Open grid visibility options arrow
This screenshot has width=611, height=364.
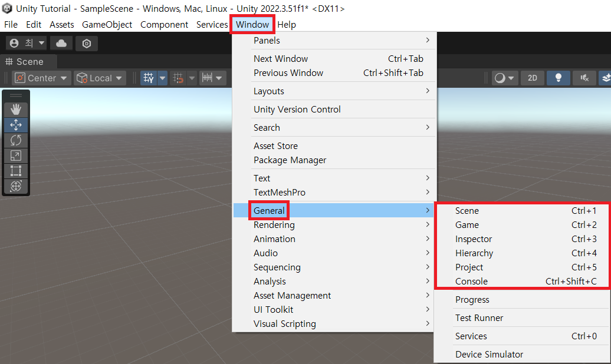pyautogui.click(x=163, y=78)
